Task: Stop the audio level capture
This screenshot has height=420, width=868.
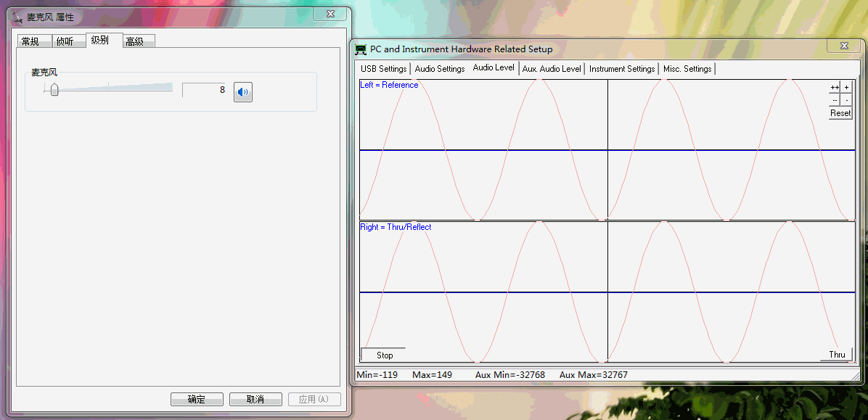Action: click(x=384, y=355)
